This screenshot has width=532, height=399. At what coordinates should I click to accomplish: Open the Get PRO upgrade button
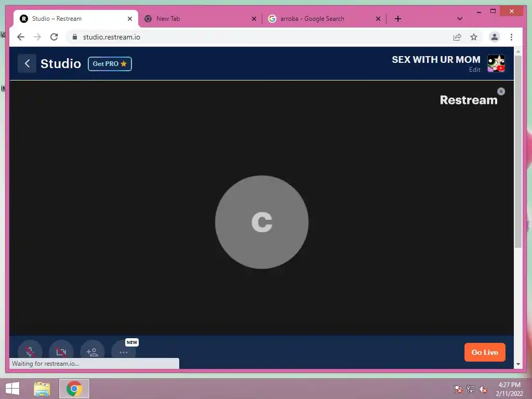coord(110,64)
